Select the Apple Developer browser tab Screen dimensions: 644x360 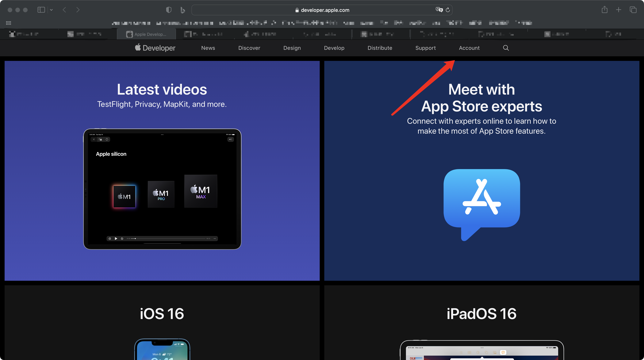click(x=146, y=34)
